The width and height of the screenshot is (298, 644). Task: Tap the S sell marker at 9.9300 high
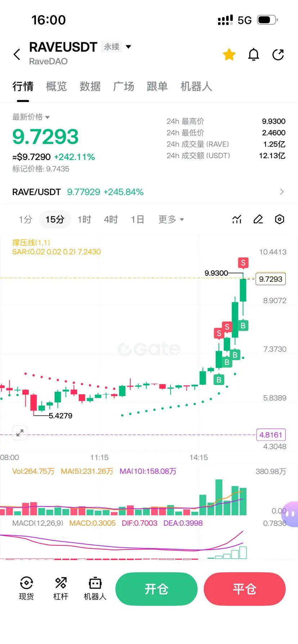[x=243, y=263]
